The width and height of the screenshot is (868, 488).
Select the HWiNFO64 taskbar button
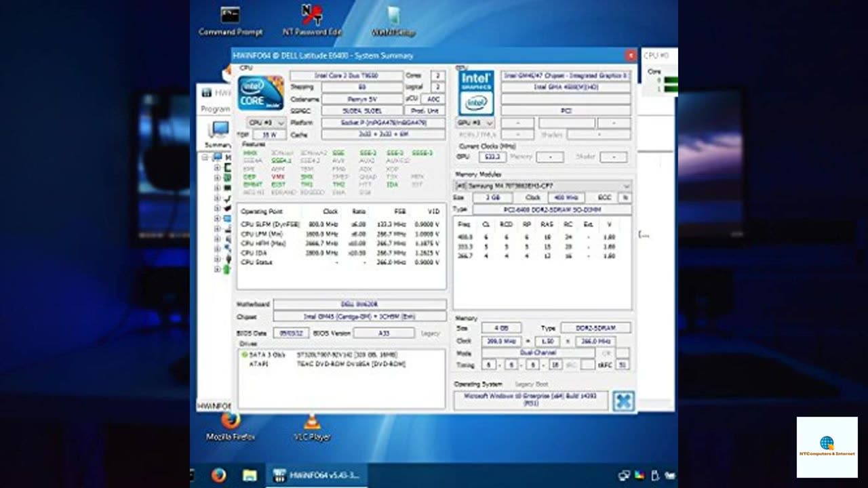point(317,475)
